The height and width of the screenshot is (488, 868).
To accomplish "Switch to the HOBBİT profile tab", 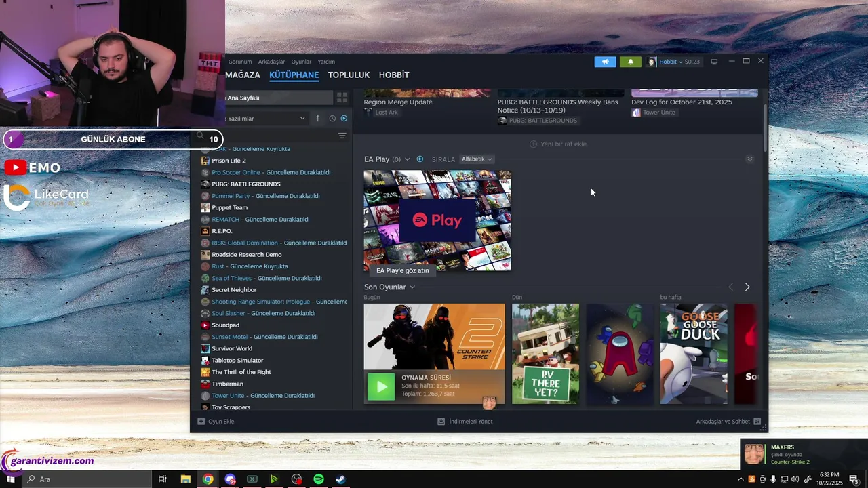I will tap(394, 75).
